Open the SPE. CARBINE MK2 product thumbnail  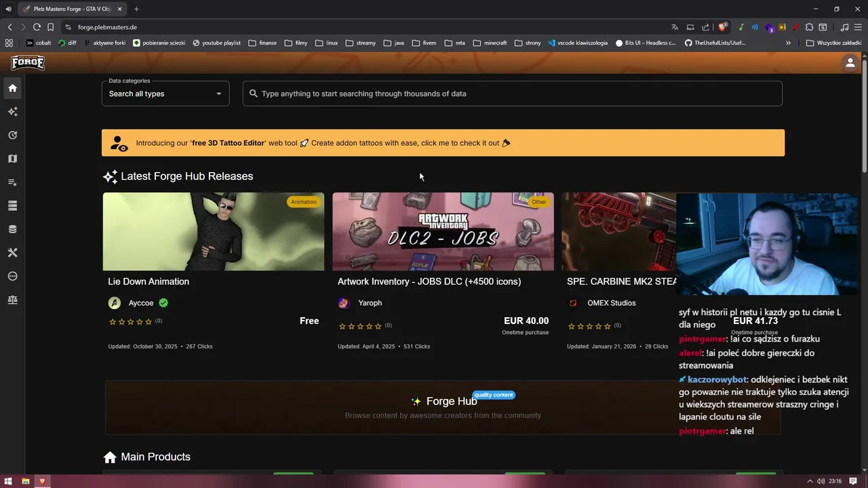coord(618,232)
